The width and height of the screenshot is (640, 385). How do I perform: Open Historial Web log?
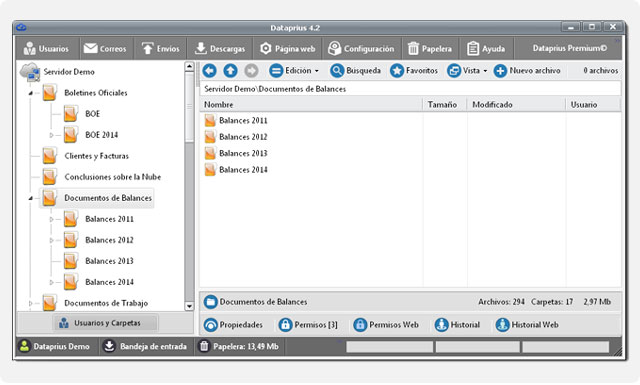point(527,325)
